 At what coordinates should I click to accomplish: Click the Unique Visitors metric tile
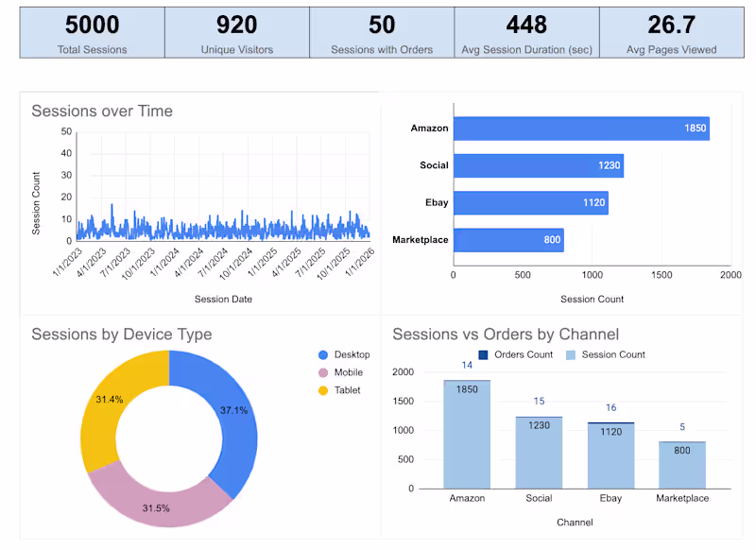coord(235,30)
